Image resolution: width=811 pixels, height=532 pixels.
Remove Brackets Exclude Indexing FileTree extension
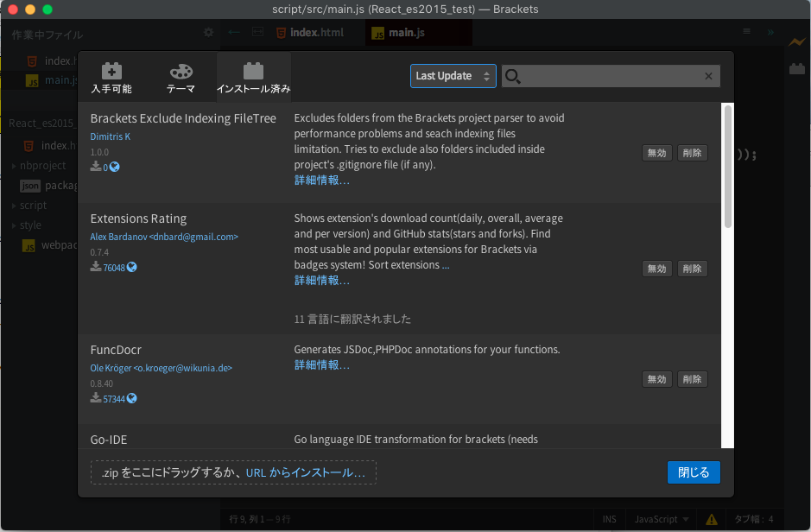tap(692, 153)
